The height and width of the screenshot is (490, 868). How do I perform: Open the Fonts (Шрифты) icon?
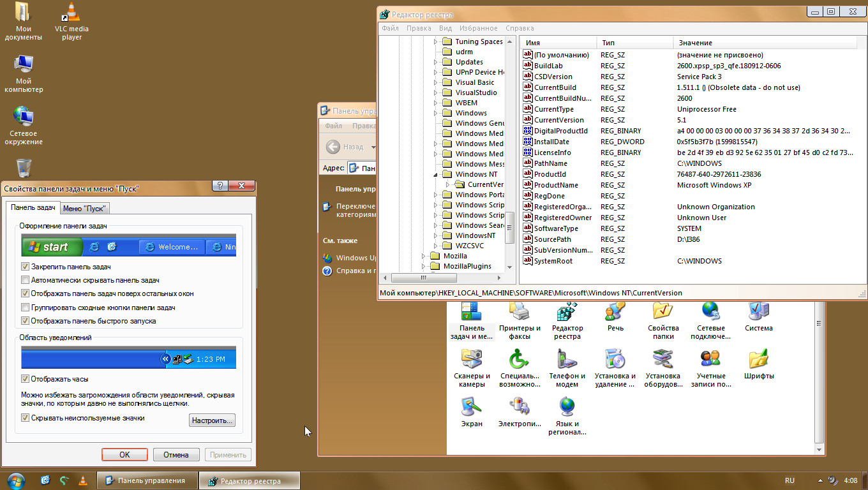point(758,364)
